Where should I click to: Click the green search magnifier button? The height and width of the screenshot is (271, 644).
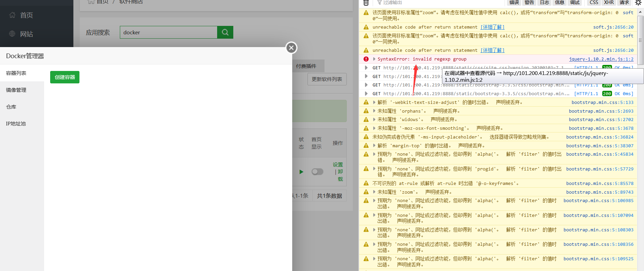click(225, 32)
